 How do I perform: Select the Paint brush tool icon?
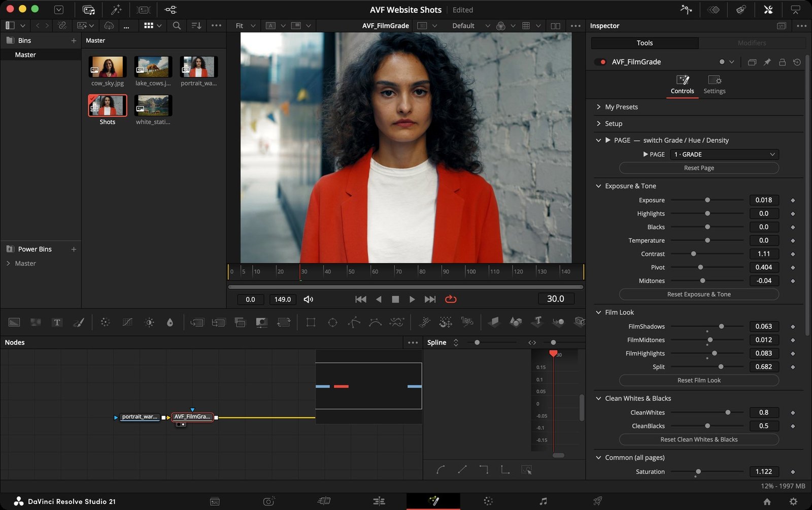pos(79,322)
